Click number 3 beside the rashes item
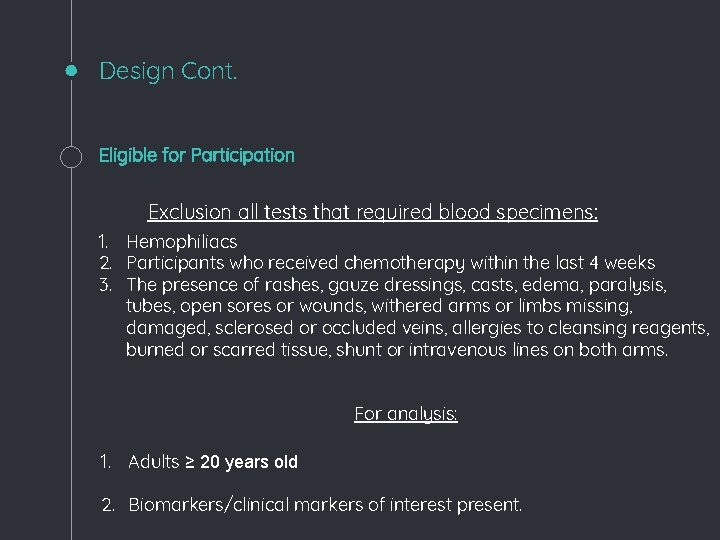The image size is (720, 540). tap(103, 285)
